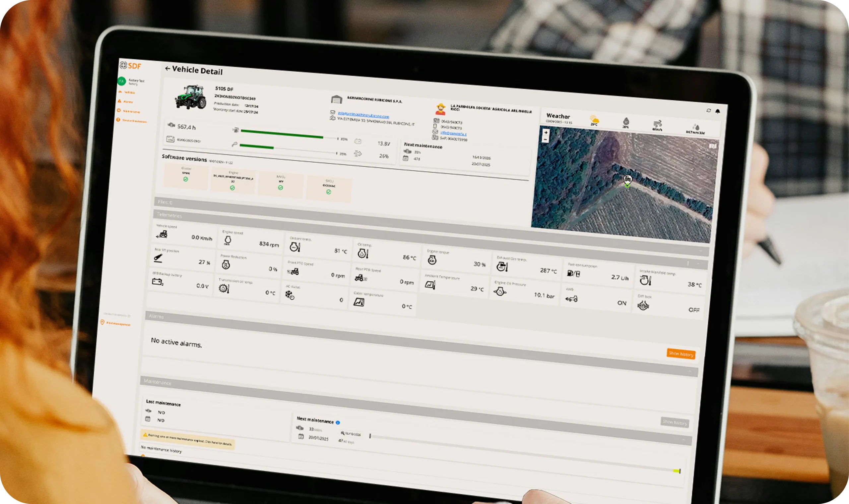Click the refresh icon near the bell
Image resolution: width=849 pixels, height=504 pixels.
click(708, 110)
